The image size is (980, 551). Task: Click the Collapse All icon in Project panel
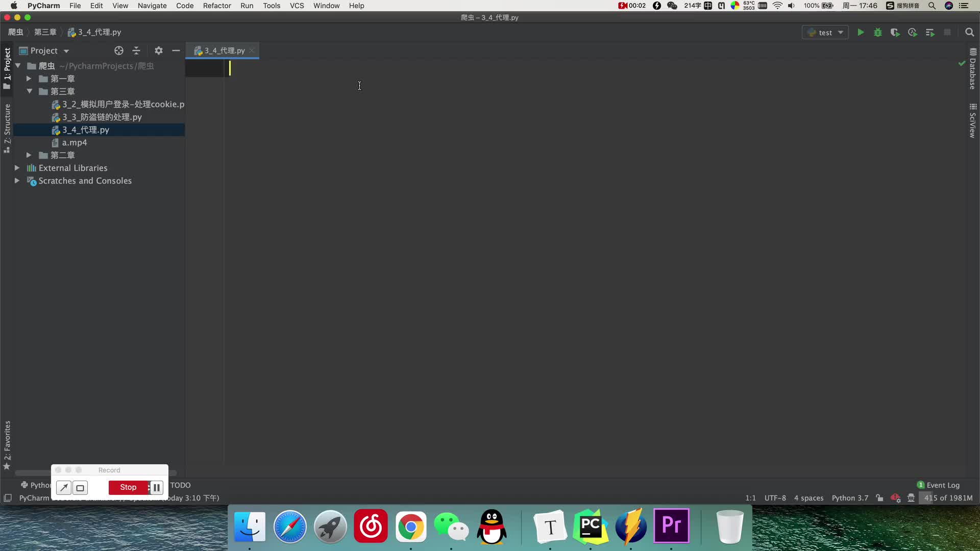136,51
